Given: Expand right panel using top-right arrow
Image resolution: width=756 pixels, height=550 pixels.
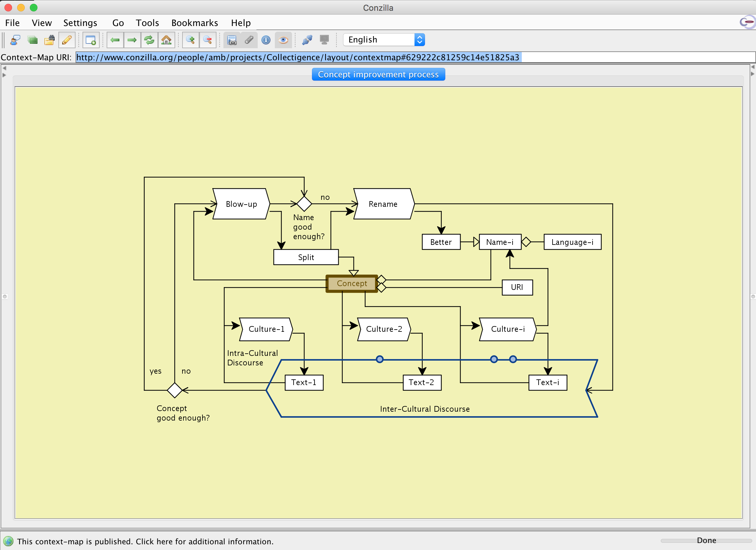Looking at the screenshot, I should [752, 67].
